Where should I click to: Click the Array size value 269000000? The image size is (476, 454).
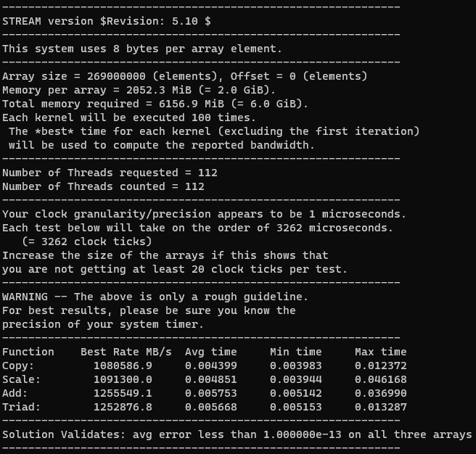coord(116,76)
